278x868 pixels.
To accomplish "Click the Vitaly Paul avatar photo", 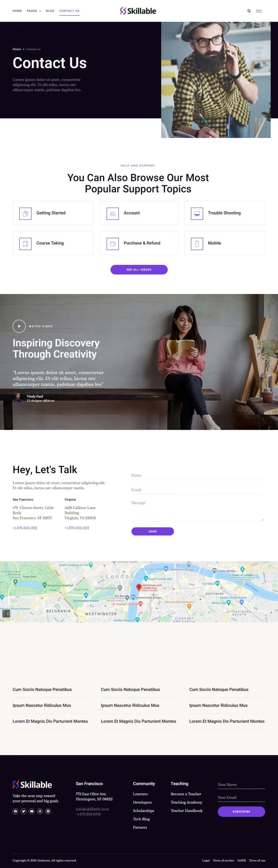I will (x=17, y=398).
